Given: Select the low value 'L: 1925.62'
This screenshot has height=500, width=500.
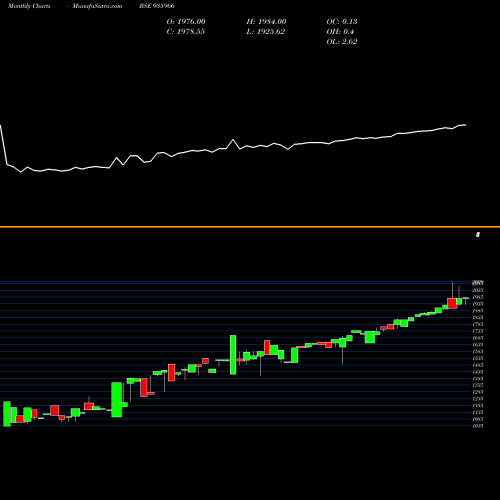Looking at the screenshot, I should coord(266,31).
